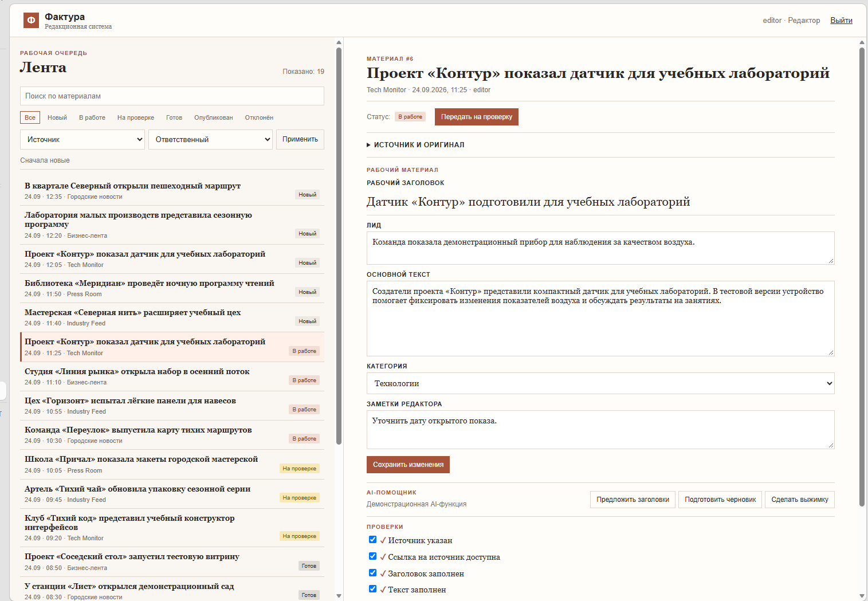Click the feed list scrollbar down arrow
Image resolution: width=868 pixels, height=601 pixels.
click(339, 596)
